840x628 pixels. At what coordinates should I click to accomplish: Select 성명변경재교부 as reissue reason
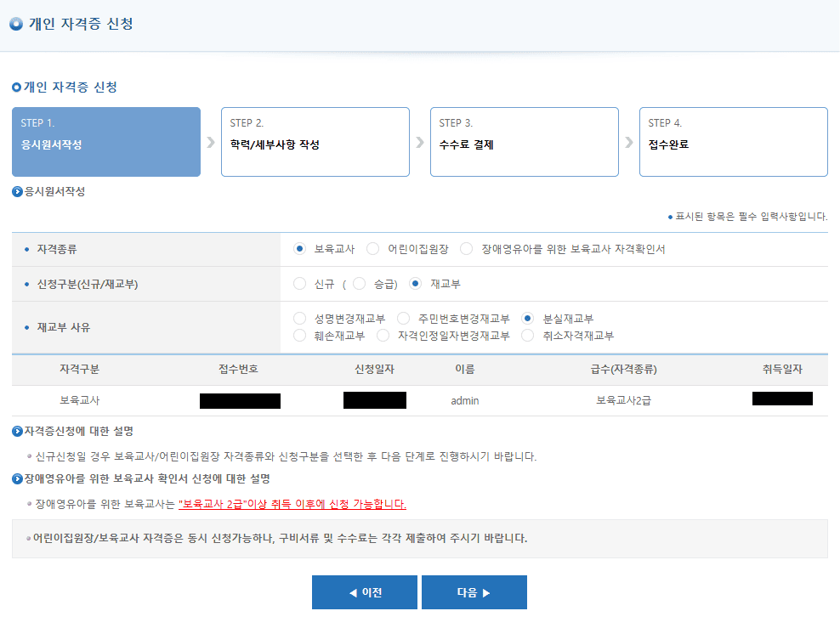click(299, 319)
